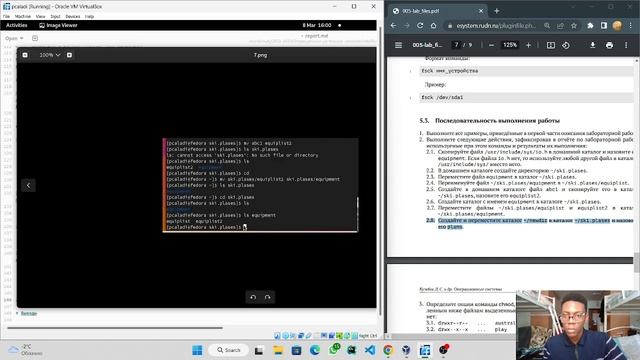Zoom out the PDF with minus button
This screenshot has height=360, width=640.
click(x=491, y=45)
